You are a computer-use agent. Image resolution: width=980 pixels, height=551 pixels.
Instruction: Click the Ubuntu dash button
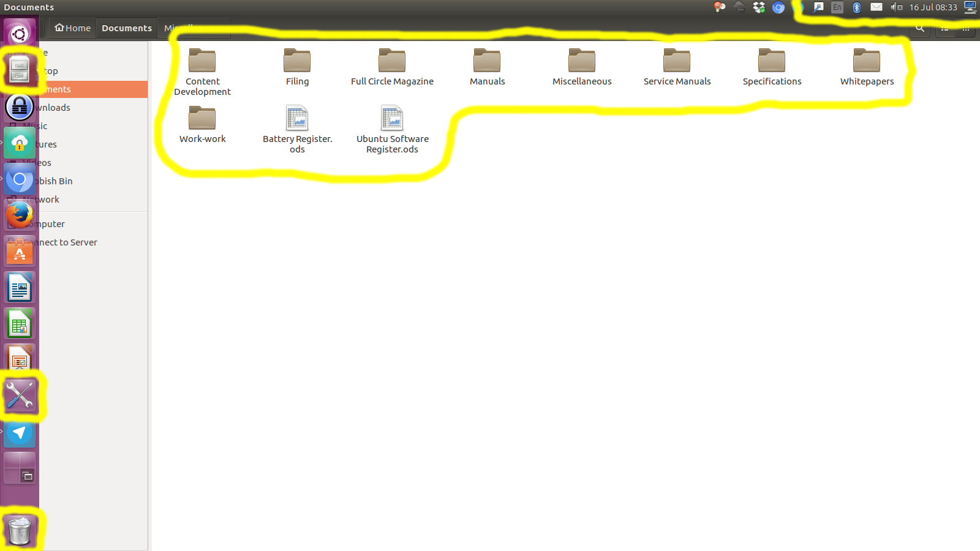20,33
